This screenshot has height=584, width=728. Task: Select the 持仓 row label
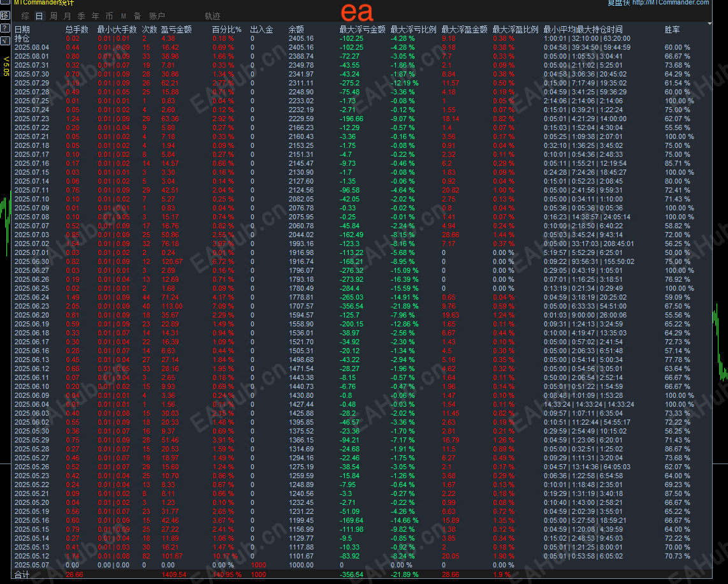pos(22,38)
